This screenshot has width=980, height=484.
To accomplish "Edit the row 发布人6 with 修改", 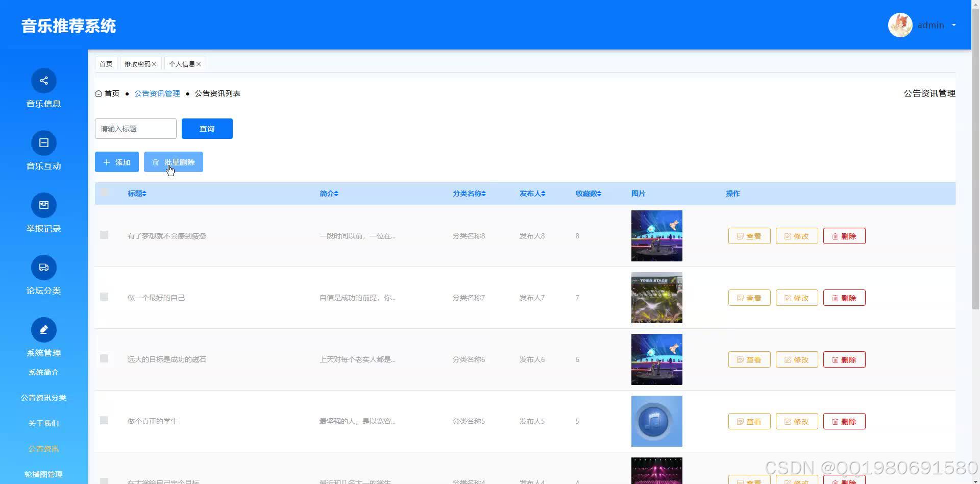I will [797, 359].
